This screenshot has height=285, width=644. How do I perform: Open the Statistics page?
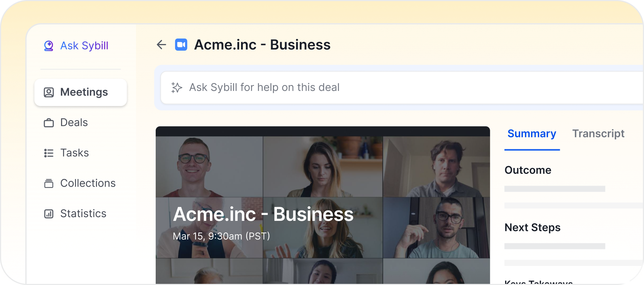(83, 213)
